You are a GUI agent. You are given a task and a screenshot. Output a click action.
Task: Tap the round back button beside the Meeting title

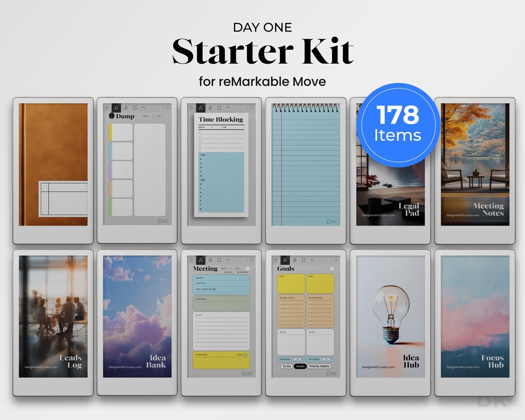click(x=247, y=269)
